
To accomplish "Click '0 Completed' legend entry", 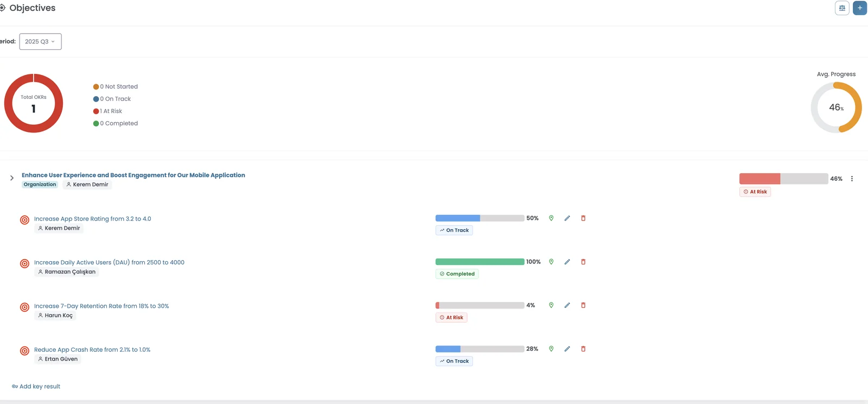I will 116,123.
